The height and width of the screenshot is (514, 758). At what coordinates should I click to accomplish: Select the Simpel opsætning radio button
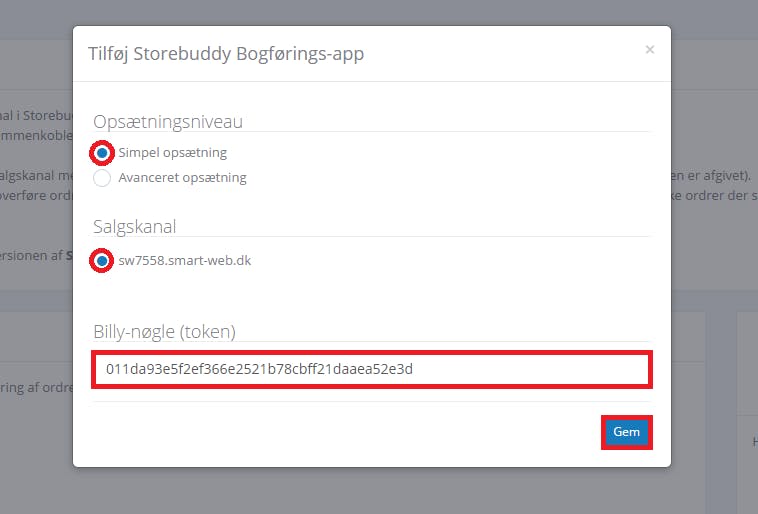(102, 153)
